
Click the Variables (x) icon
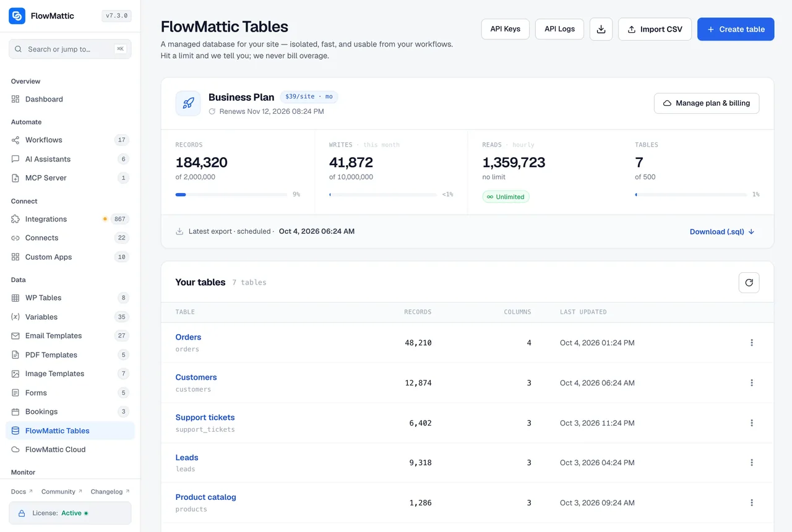15,317
